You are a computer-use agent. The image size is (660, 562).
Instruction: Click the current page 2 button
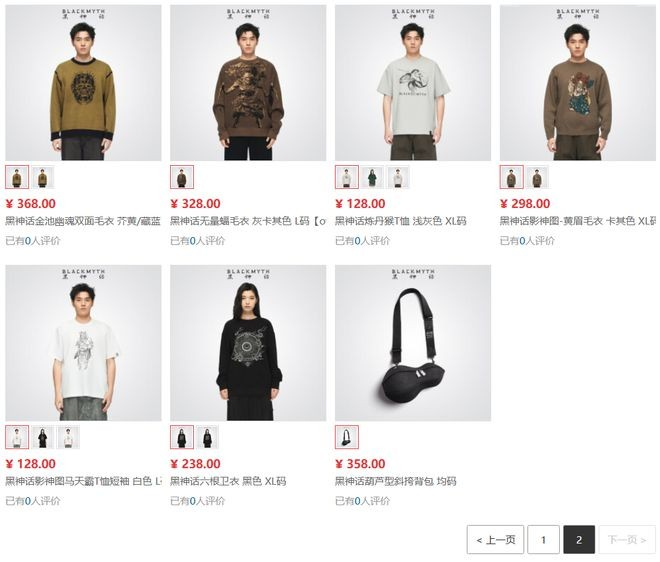pos(579,540)
